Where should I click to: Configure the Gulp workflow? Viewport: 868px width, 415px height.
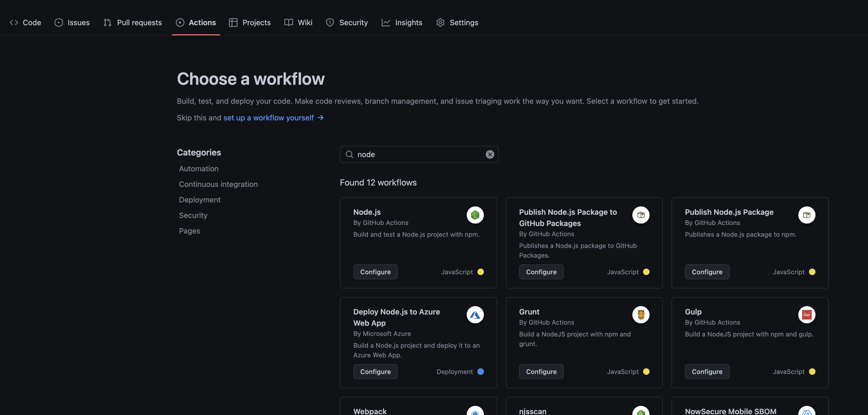tap(707, 372)
